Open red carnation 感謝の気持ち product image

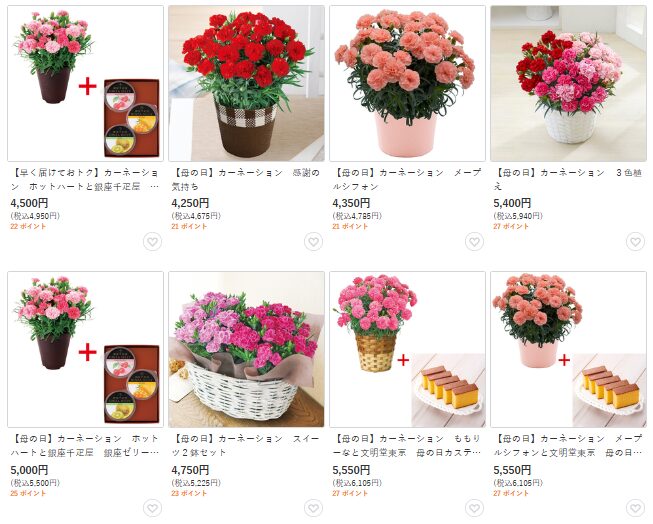pyautogui.click(x=247, y=83)
